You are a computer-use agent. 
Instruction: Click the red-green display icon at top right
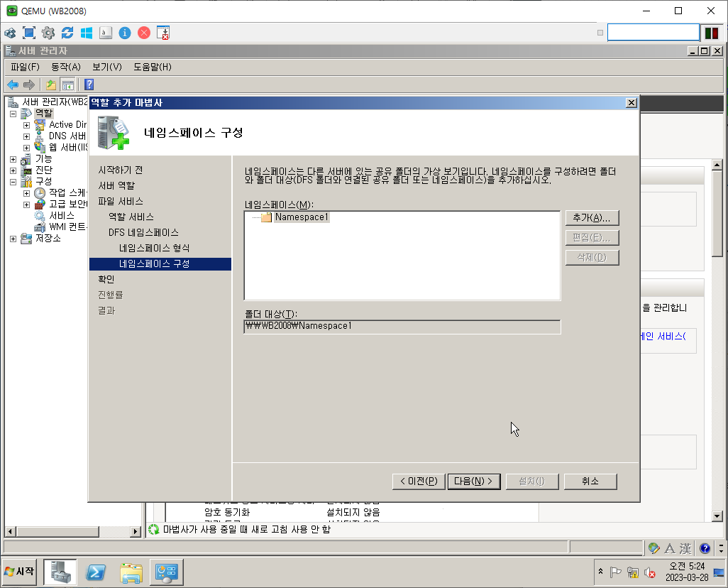pyautogui.click(x=711, y=33)
